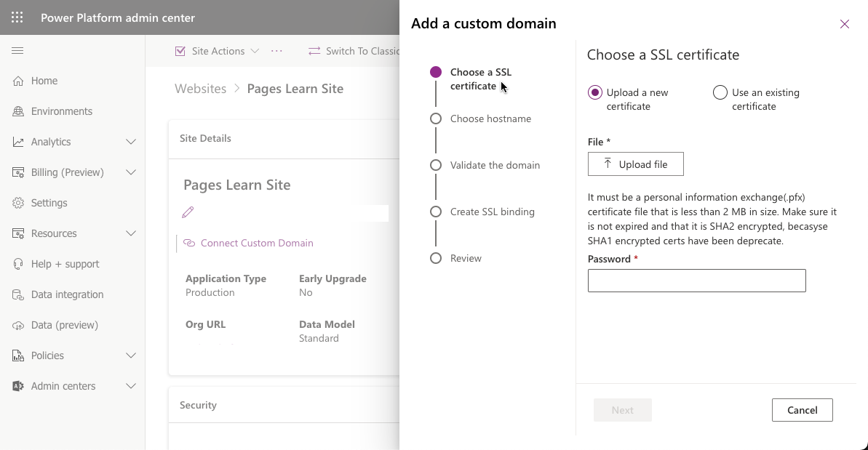This screenshot has width=868, height=450.
Task: Click the Password input field
Action: (x=696, y=281)
